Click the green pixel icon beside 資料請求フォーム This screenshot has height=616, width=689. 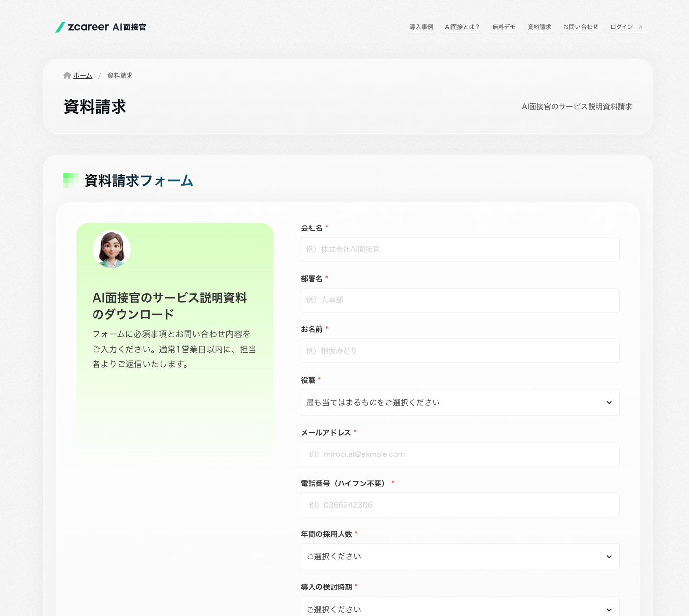[x=71, y=180]
